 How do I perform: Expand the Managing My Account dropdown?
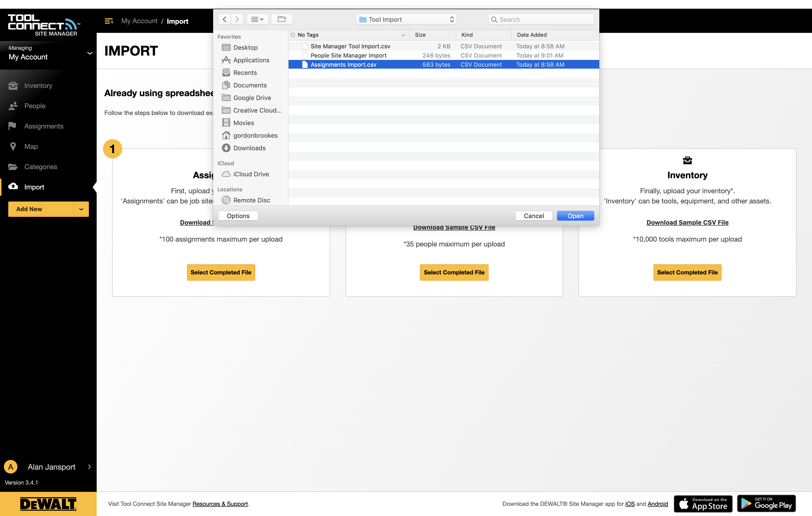90,53
